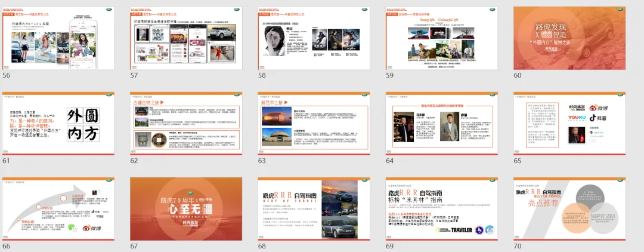Select slide 68 thumbnail

coord(314,209)
